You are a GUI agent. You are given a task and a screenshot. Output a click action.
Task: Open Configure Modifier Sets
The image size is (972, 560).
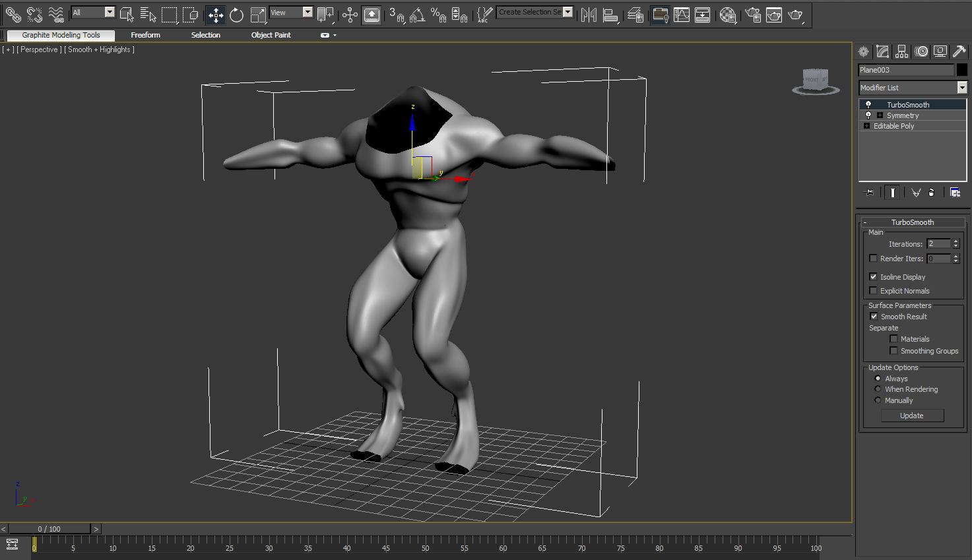click(x=955, y=192)
